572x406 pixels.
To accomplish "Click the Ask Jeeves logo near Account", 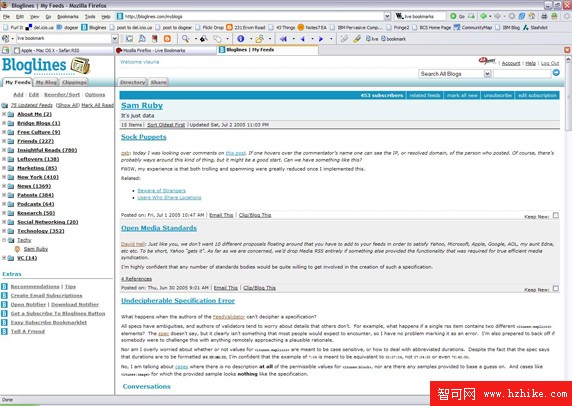I will pyautogui.click(x=487, y=61).
